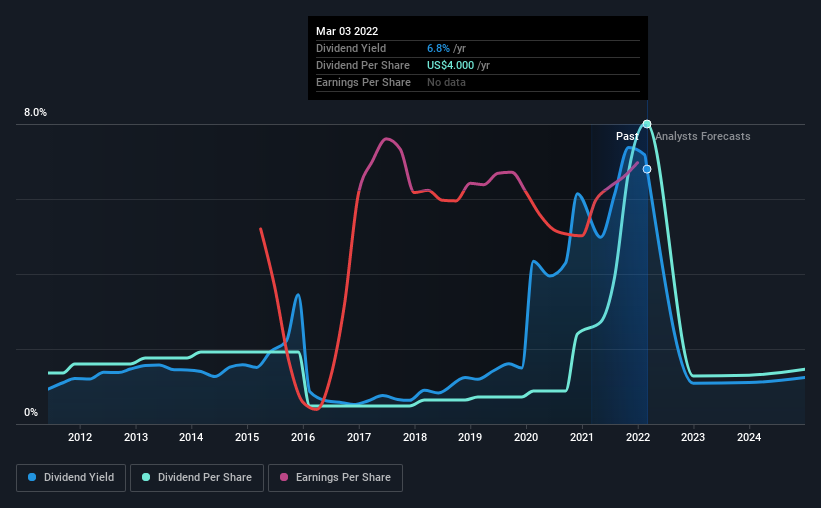Click the 2023 x-axis label
Image resolution: width=821 pixels, height=508 pixels.
pos(693,437)
